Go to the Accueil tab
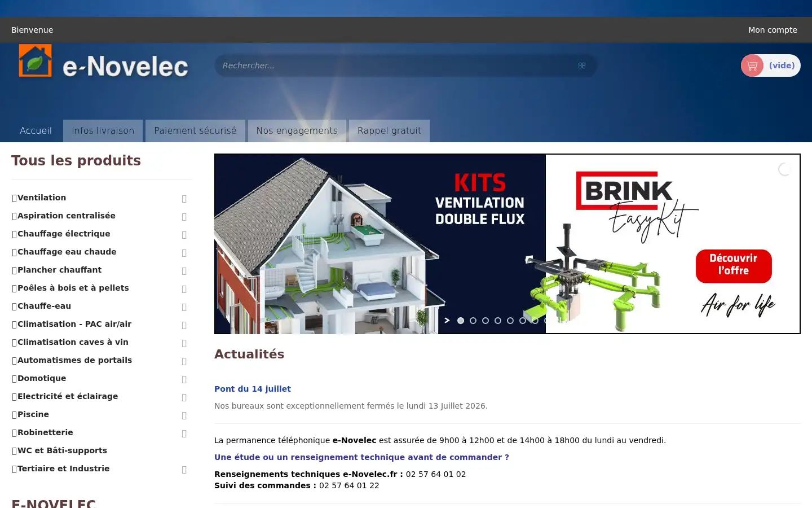 36,131
